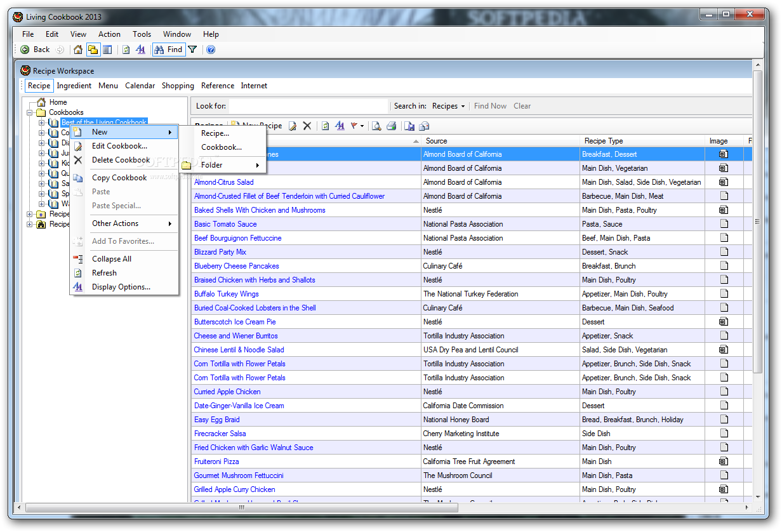Viewport: 782px width, 532px height.
Task: Click the Display Options icon in context menu
Action: point(77,287)
